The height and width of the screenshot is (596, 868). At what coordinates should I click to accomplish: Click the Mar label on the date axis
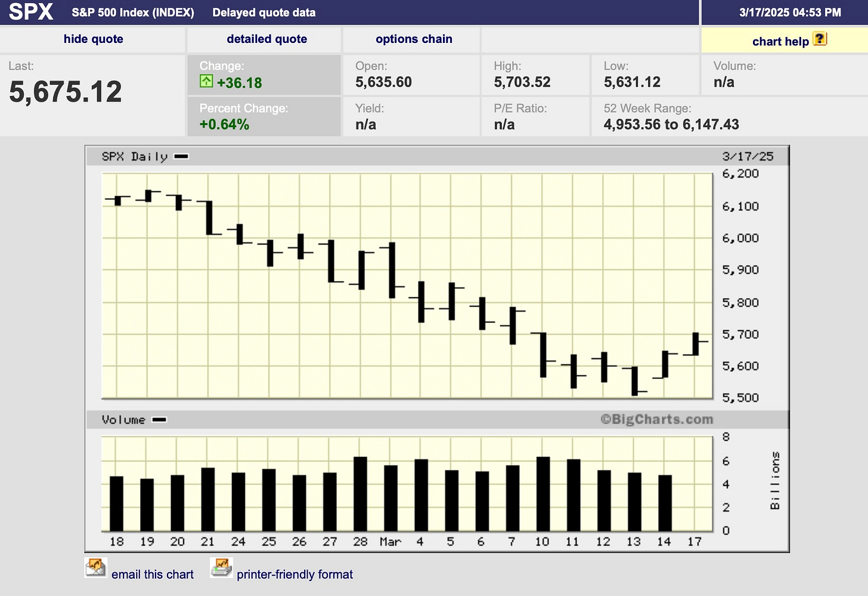pos(390,542)
